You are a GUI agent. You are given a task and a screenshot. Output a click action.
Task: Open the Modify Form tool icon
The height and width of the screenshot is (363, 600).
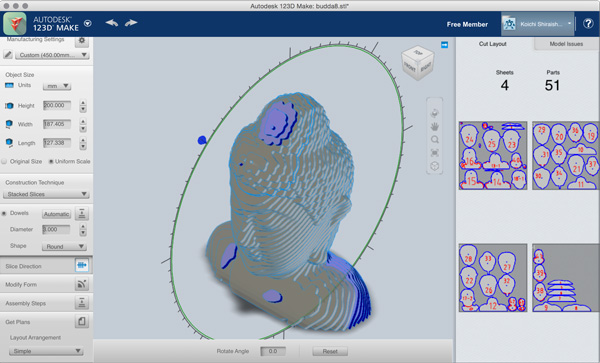click(82, 284)
